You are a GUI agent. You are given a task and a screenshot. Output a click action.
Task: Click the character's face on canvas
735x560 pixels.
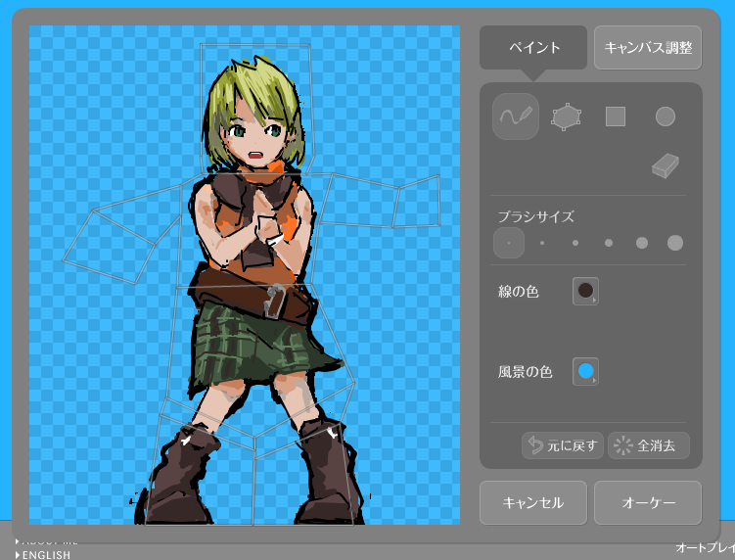coord(257,135)
